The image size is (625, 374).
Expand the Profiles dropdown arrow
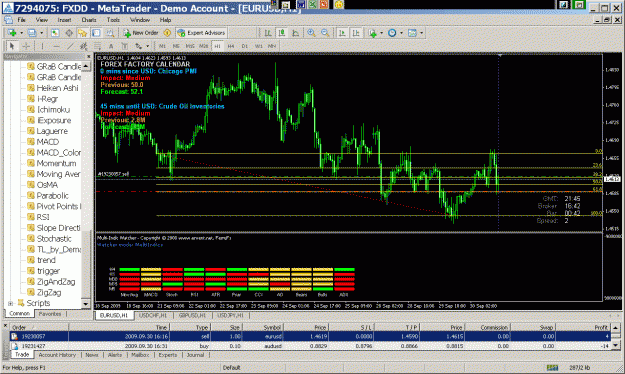[41, 33]
